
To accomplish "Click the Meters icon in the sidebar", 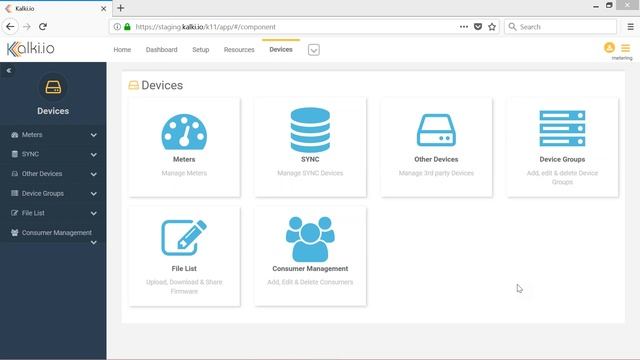I will [15, 135].
